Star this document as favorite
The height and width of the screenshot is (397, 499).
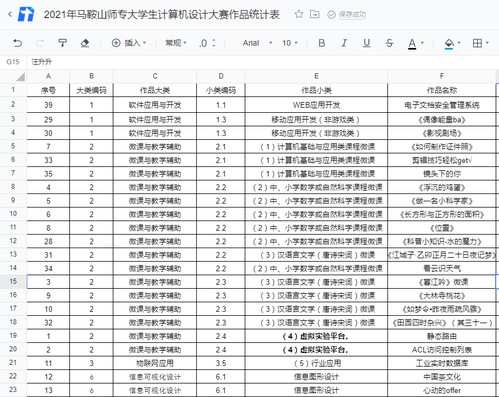tap(299, 14)
